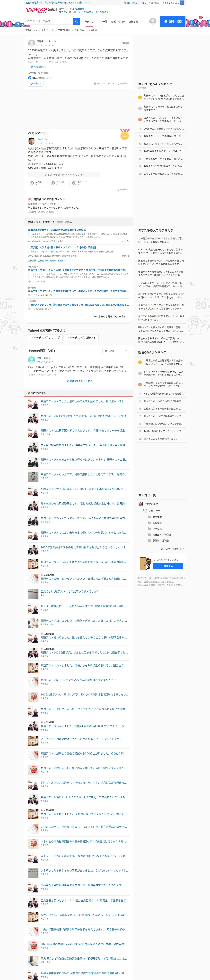Open ID非公開 answerer's avatar

32,360
